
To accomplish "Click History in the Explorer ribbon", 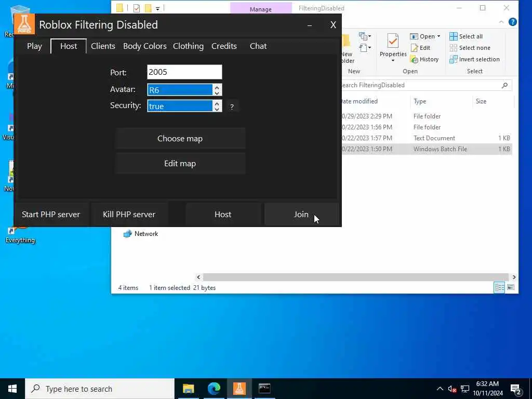I will (425, 59).
